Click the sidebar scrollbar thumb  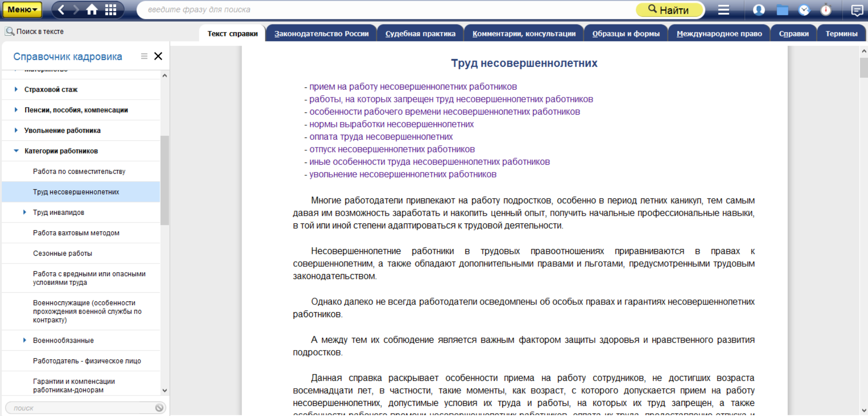click(165, 180)
